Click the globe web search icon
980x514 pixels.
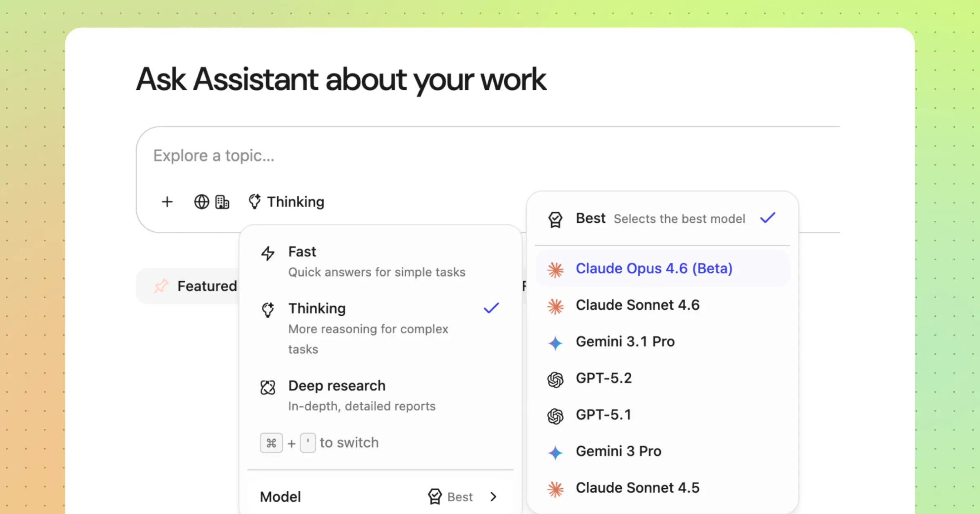[x=201, y=202]
